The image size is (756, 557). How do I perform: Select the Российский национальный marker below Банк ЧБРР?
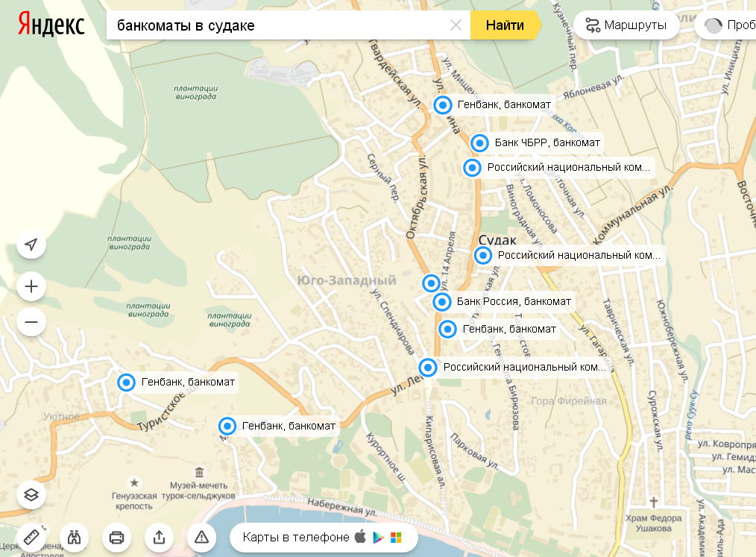click(x=473, y=168)
